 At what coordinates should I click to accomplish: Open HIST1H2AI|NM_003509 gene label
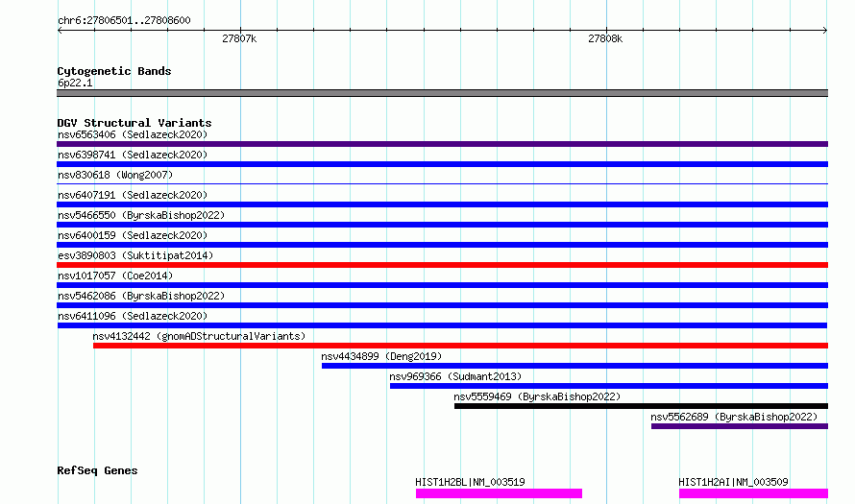click(x=733, y=482)
